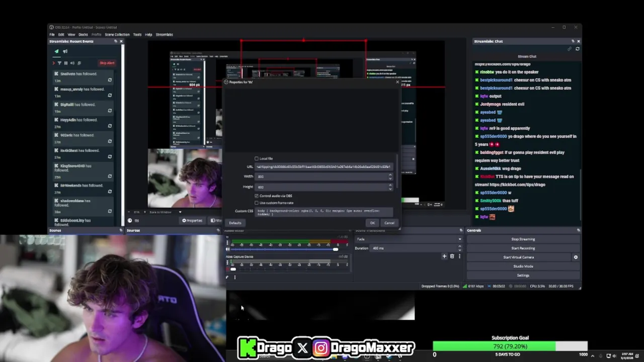Mute alert sounds in Recent Events toolbar

pyautogui.click(x=72, y=63)
